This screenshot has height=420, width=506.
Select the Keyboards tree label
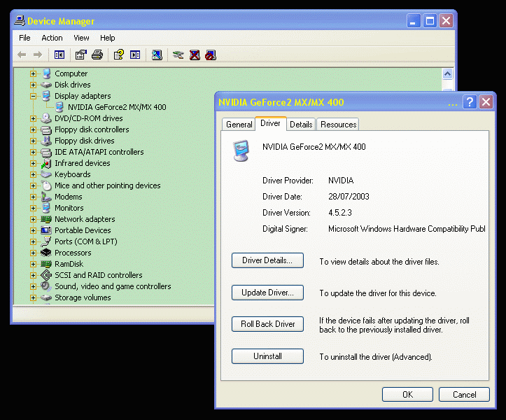tap(73, 175)
